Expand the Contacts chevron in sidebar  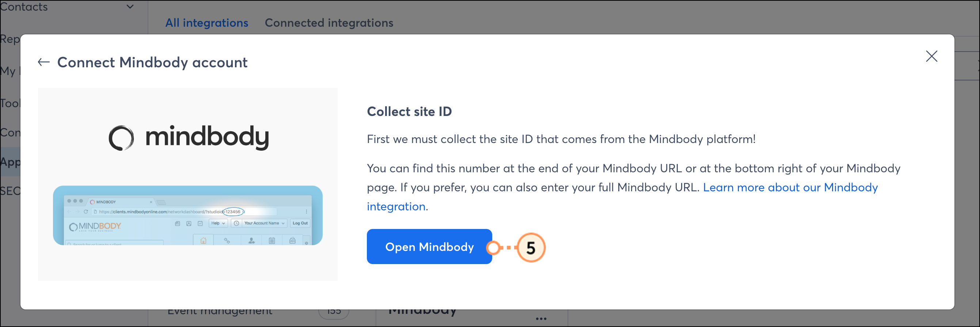(130, 7)
